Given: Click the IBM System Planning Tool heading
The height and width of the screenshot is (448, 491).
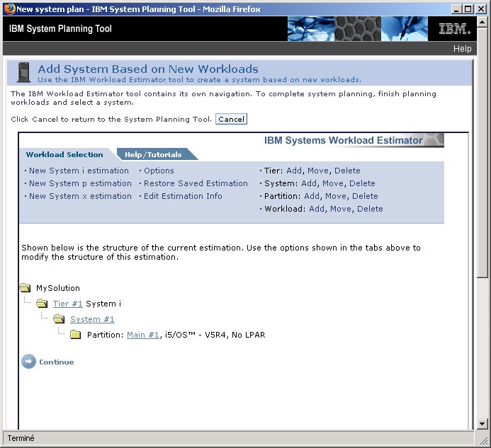Looking at the screenshot, I should click(60, 29).
